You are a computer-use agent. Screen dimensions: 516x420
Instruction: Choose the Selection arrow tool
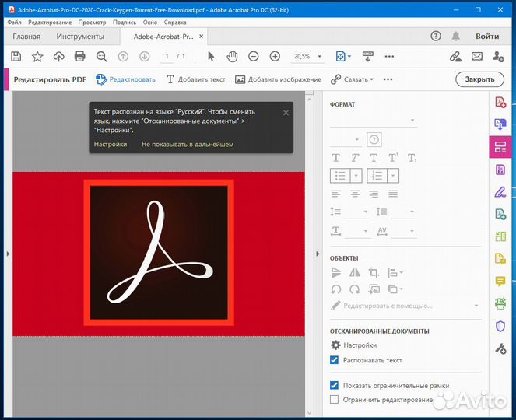211,57
